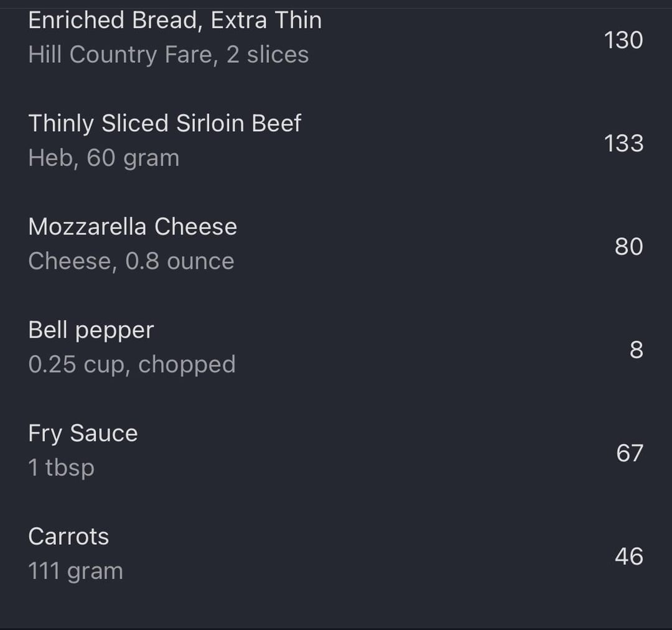Click the Bell pepper title text
The image size is (672, 630).
tap(91, 331)
